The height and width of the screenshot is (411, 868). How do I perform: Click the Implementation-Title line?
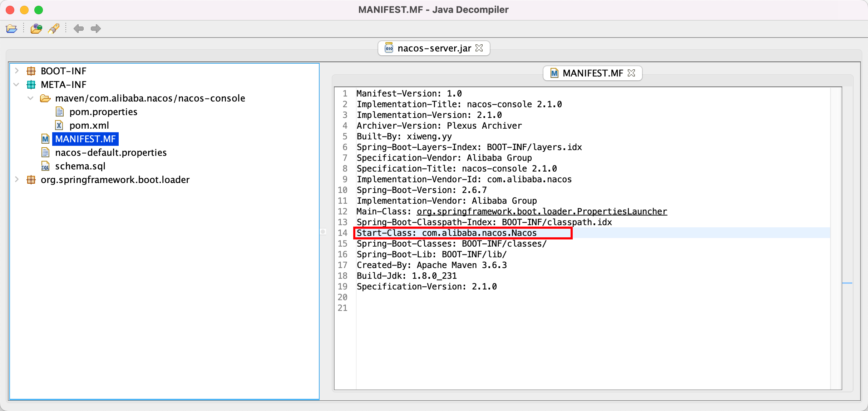[x=459, y=104]
